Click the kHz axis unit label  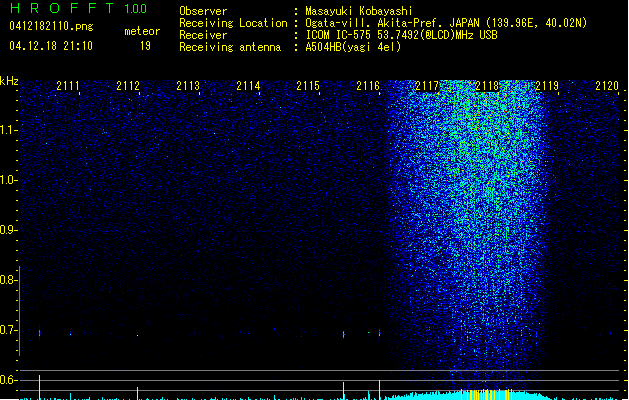coord(9,81)
